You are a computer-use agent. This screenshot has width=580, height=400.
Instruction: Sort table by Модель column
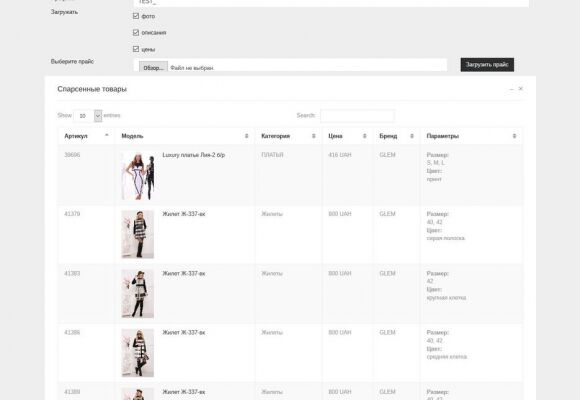[185, 136]
